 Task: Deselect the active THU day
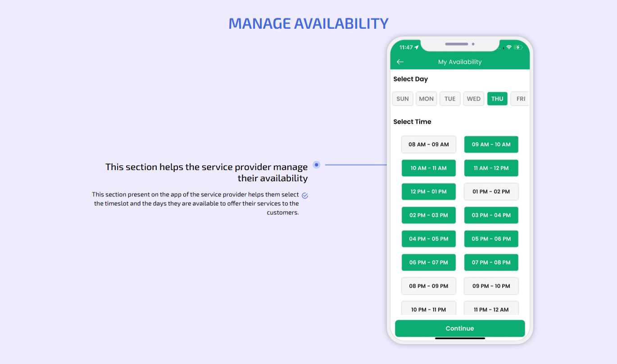(x=497, y=99)
